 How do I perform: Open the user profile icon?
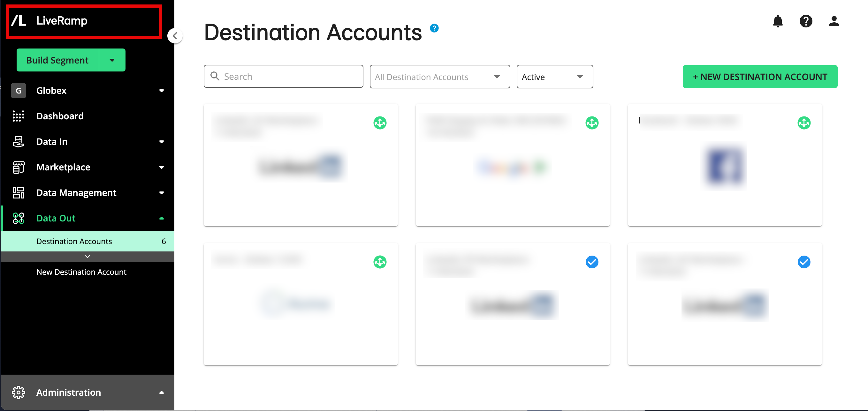point(834,21)
